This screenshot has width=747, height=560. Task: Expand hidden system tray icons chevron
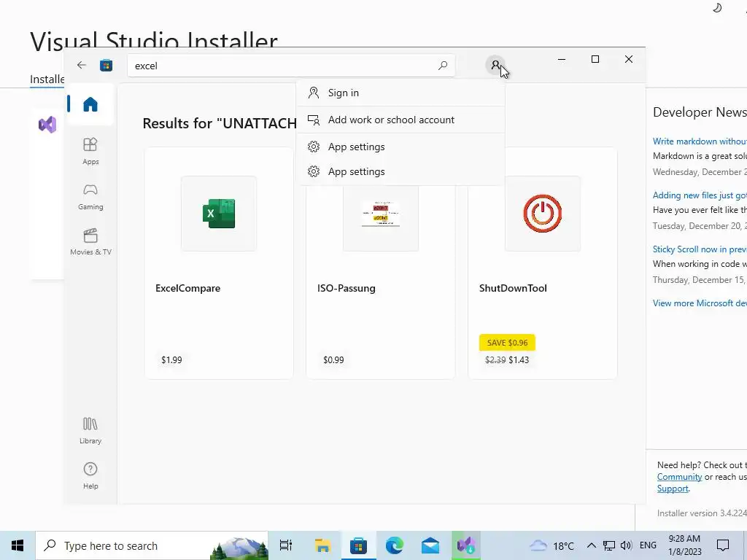(591, 545)
